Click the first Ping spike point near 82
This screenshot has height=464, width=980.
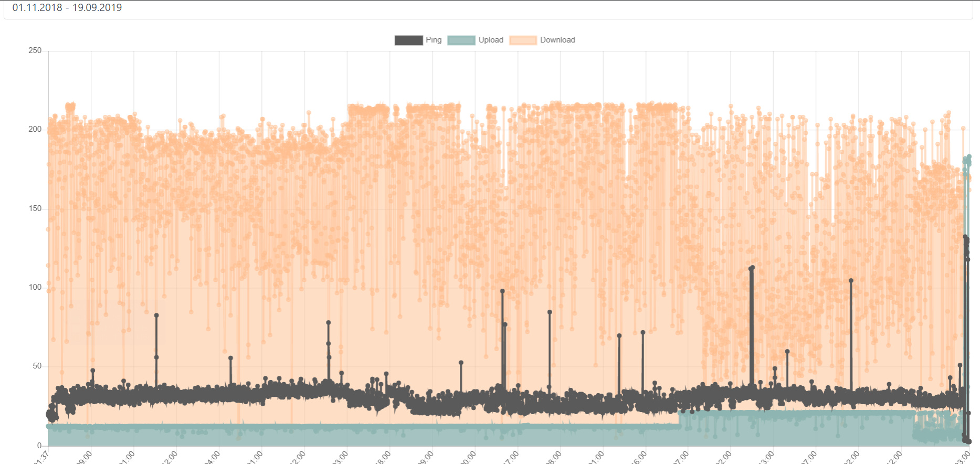(156, 315)
